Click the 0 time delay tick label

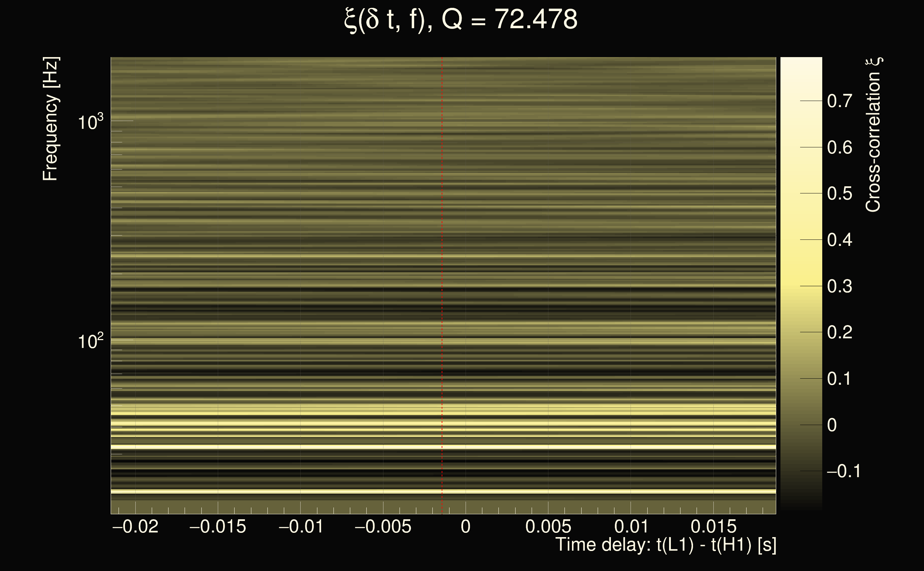point(466,526)
